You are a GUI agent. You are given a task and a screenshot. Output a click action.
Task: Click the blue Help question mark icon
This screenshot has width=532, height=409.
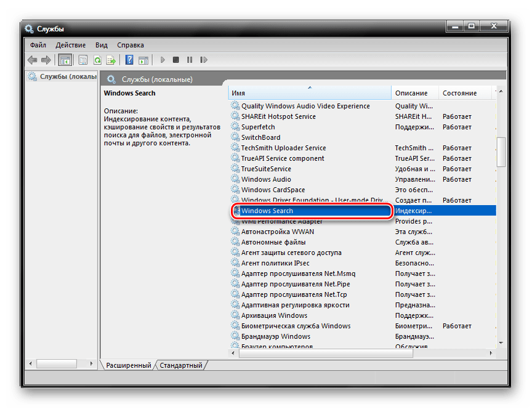129,60
